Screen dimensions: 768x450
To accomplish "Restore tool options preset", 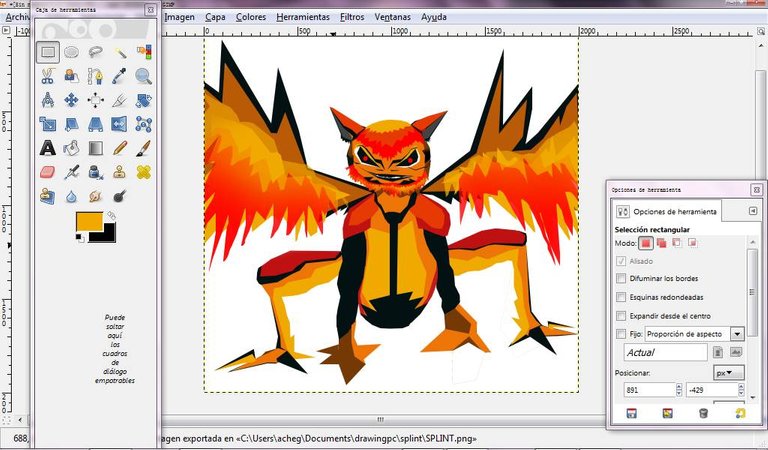I will pyautogui.click(x=667, y=413).
